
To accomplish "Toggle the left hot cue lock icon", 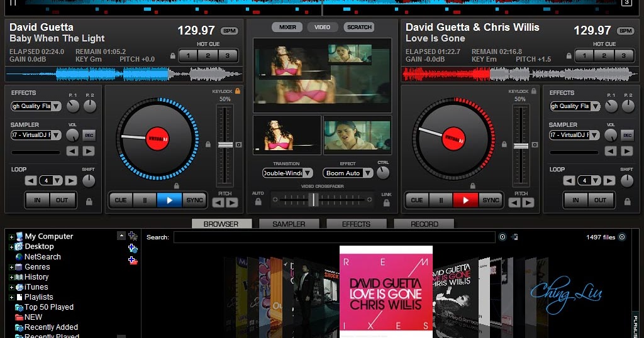I will (172, 56).
